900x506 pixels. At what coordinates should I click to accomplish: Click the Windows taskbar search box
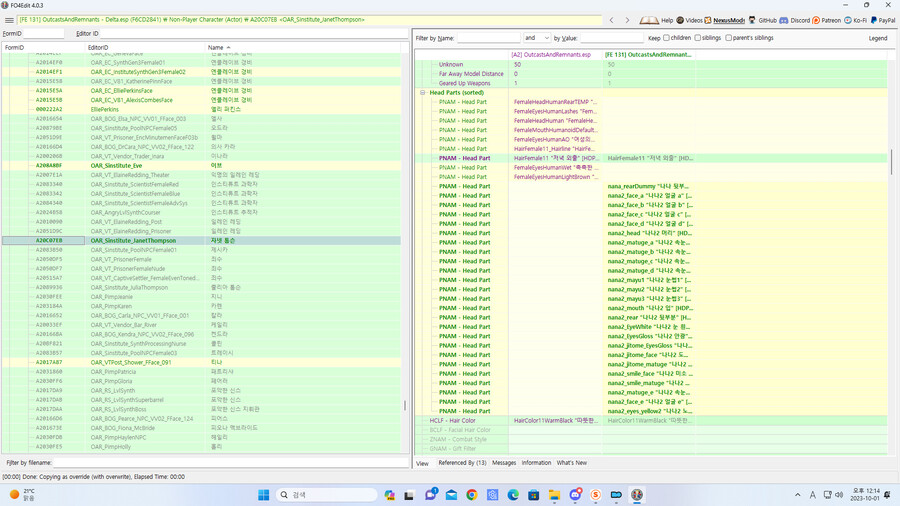click(326, 495)
